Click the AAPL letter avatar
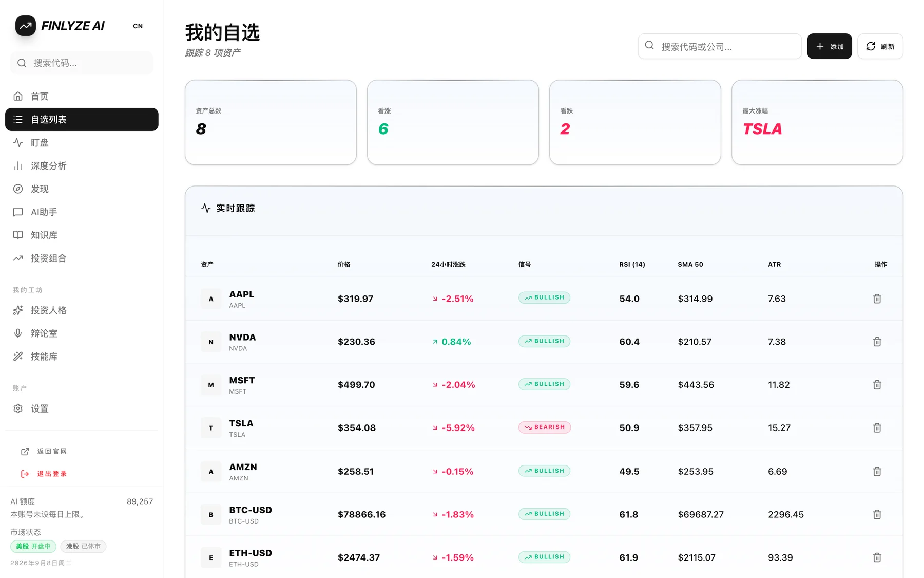This screenshot has height=578, width=924. pyautogui.click(x=211, y=299)
